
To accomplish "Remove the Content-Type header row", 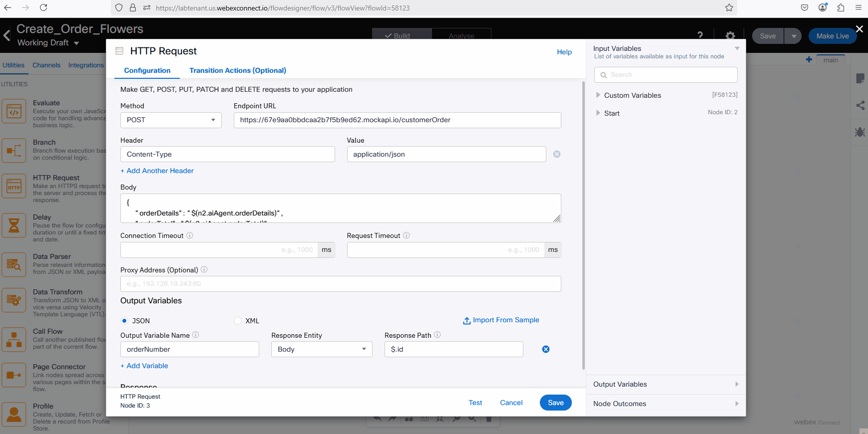I will coord(556,154).
